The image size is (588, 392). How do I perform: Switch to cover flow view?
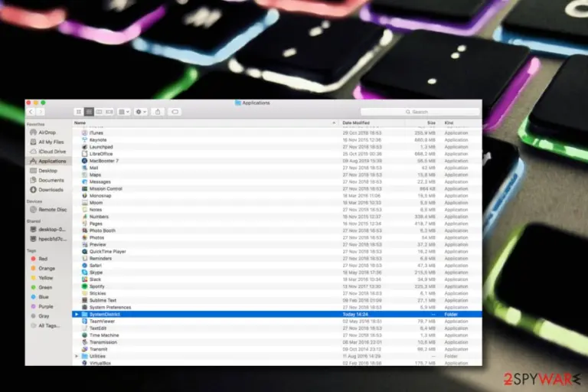click(109, 112)
